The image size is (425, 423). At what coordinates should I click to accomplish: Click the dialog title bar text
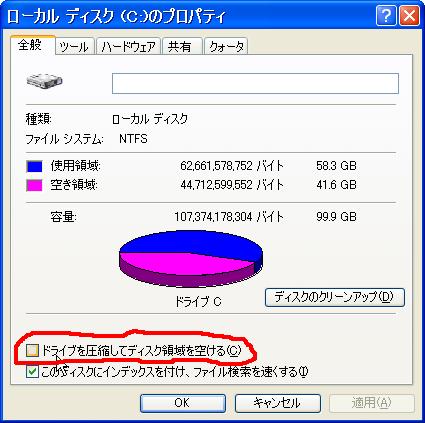pos(117,17)
